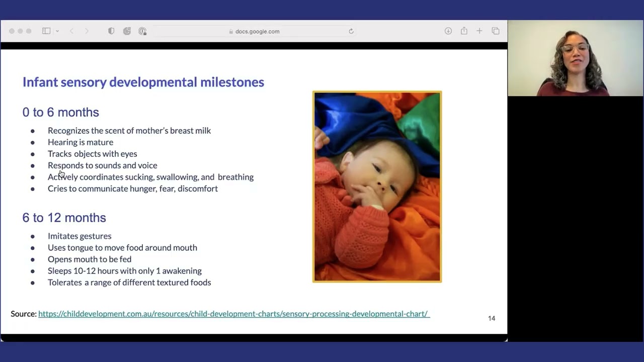Click the '0 to 6 months' heading

tap(61, 112)
